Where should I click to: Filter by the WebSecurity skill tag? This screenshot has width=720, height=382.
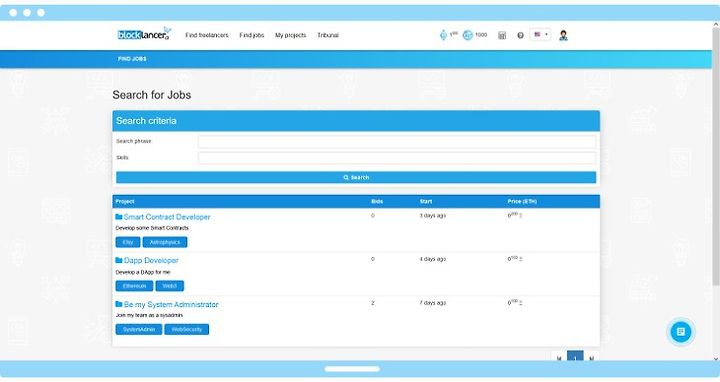click(x=186, y=329)
